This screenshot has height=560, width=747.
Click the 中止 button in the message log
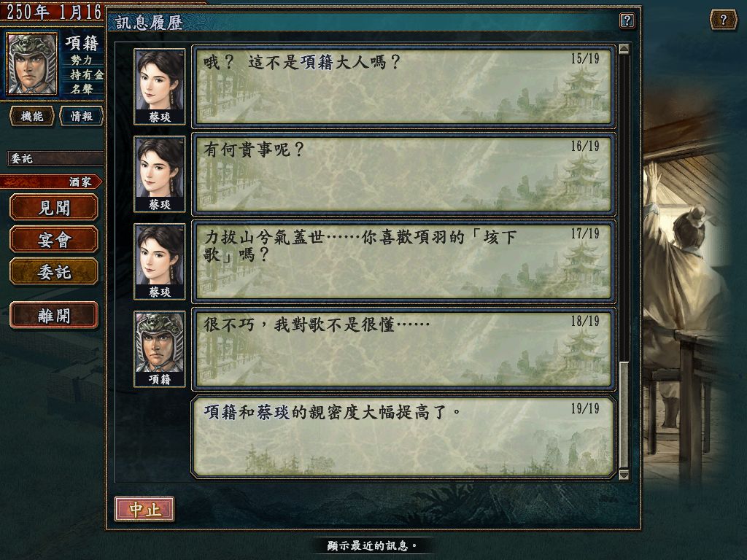144,510
